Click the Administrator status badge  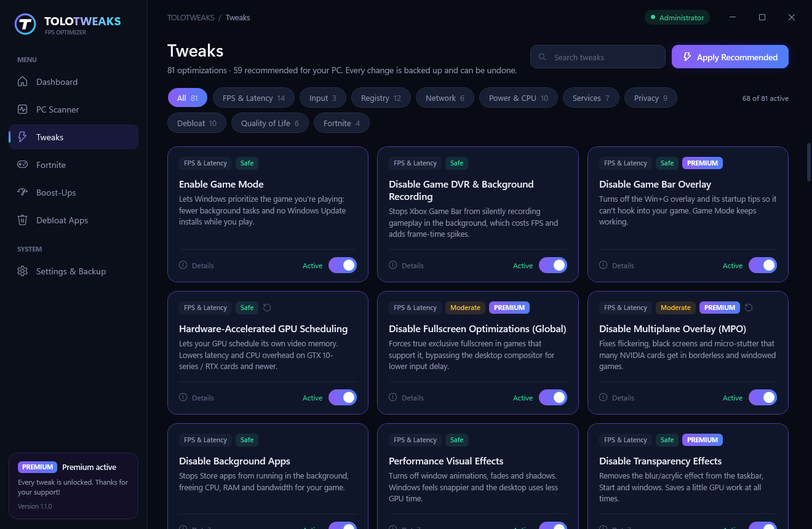pos(677,18)
